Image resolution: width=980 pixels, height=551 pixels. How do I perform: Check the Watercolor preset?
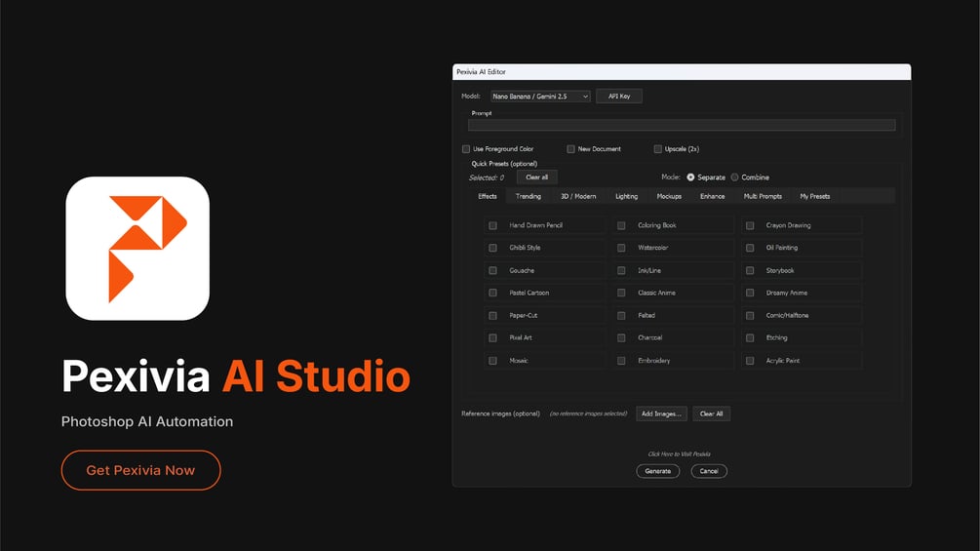[x=621, y=248]
